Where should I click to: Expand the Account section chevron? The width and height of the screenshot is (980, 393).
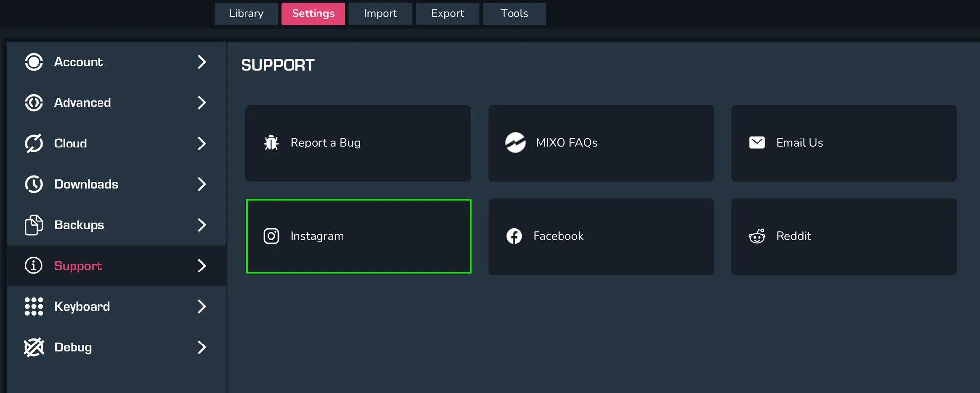click(x=201, y=62)
